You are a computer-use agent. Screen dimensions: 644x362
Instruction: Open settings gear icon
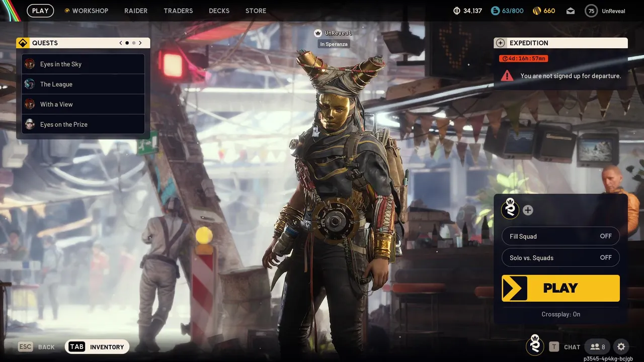tap(621, 346)
